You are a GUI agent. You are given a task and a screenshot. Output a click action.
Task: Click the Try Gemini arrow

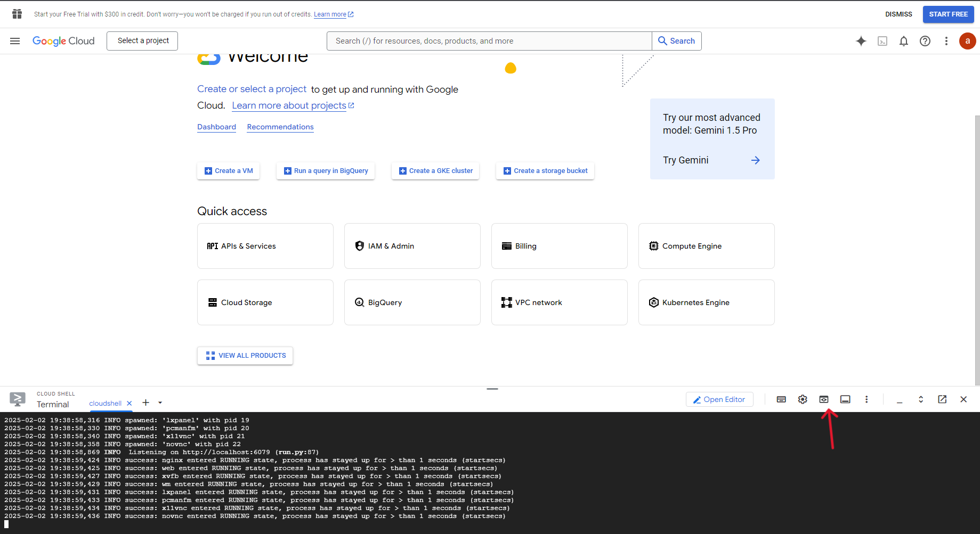tap(756, 160)
